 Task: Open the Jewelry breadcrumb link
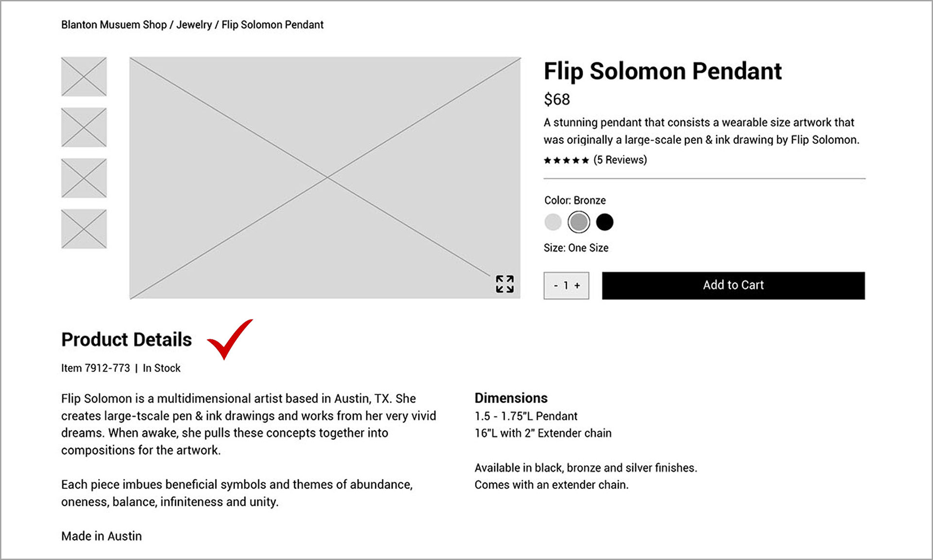(194, 25)
